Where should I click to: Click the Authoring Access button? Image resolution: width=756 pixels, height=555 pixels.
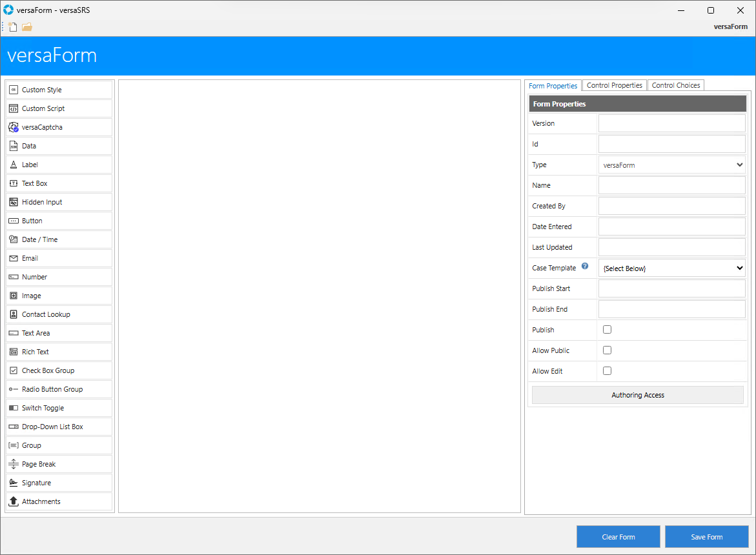[638, 395]
